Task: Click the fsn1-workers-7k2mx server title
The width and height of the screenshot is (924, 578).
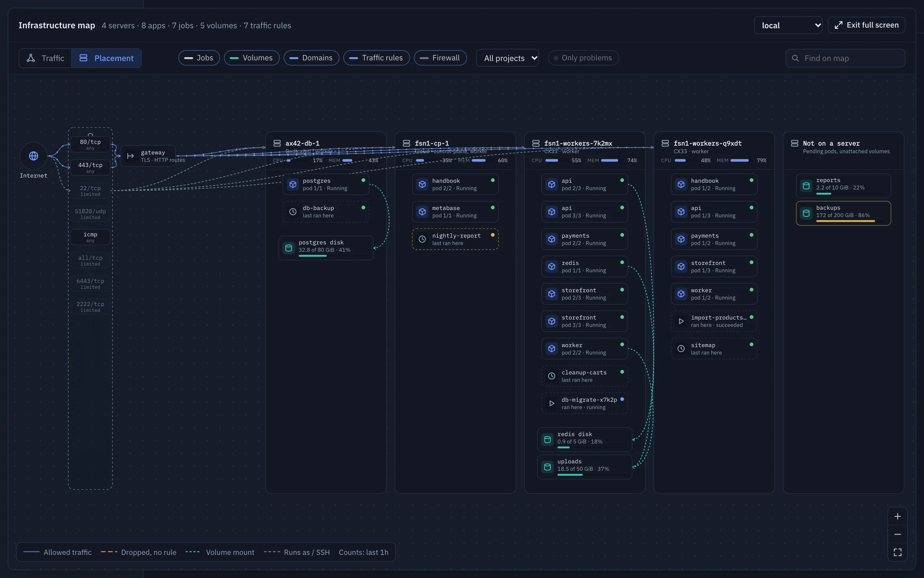Action: click(578, 143)
